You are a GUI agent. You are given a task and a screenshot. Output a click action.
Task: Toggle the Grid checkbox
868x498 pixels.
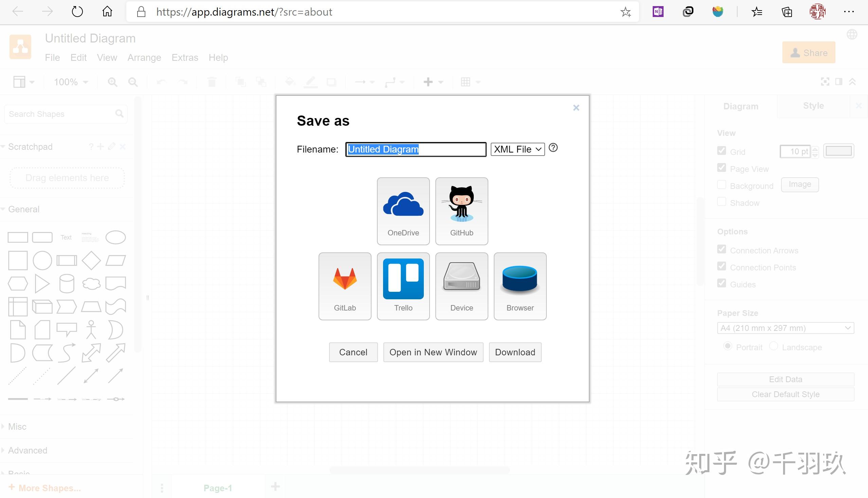[x=721, y=150]
